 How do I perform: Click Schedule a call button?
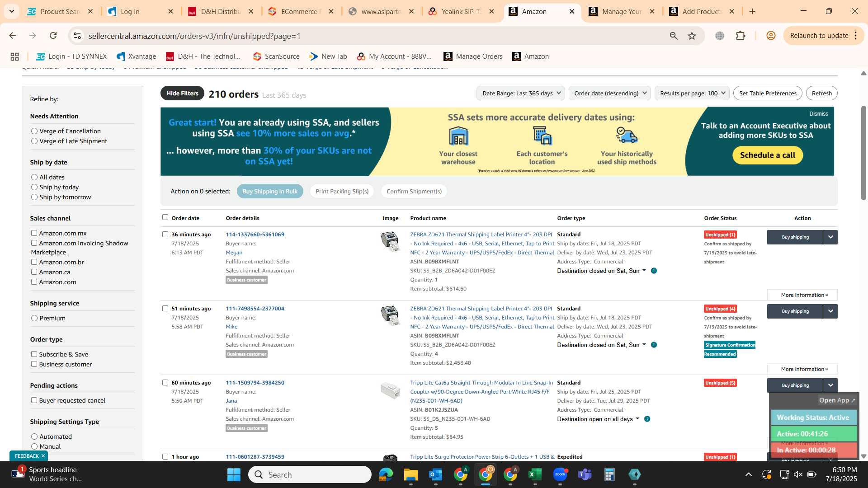[x=768, y=155]
